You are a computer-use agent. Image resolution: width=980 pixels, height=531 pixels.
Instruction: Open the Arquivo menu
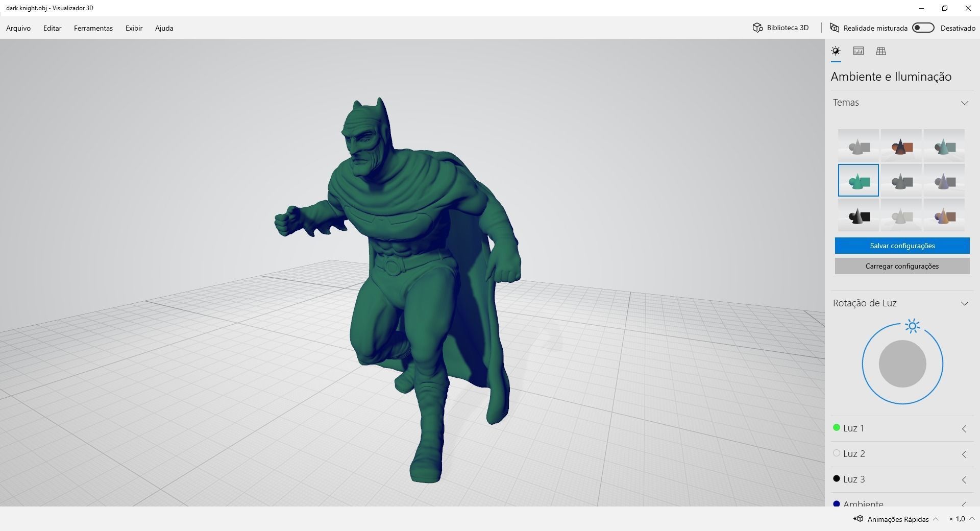point(18,28)
